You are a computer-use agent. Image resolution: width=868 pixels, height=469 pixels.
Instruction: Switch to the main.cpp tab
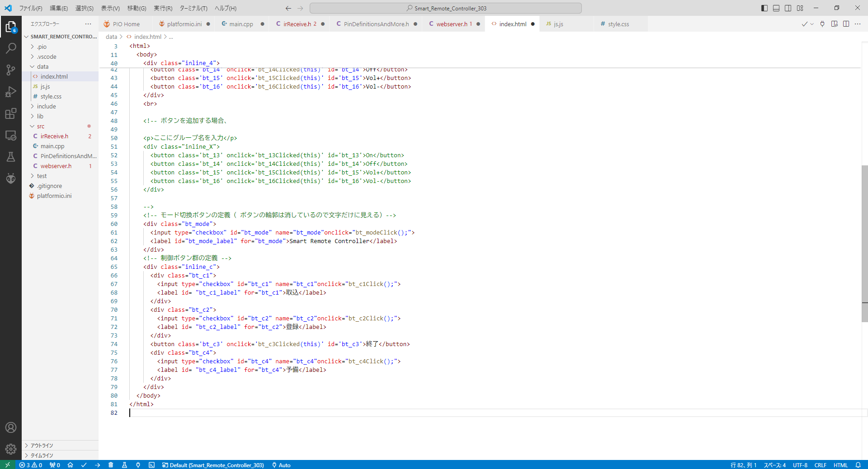click(241, 24)
